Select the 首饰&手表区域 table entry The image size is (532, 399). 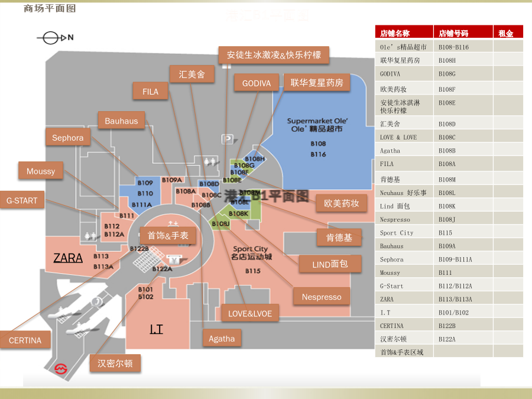402,352
